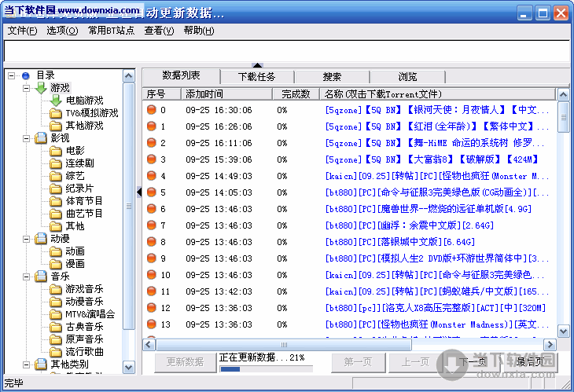Click the blue globe icon beside 目录
Screen dimensions: 574x392
tap(25, 75)
